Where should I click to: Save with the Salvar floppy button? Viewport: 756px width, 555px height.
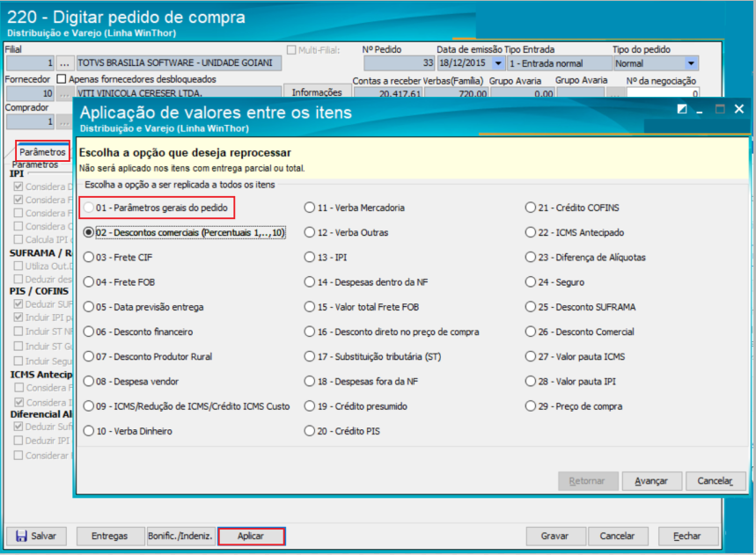coord(36,536)
